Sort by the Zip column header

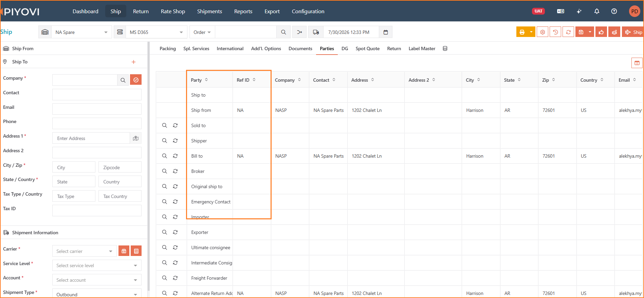(549, 80)
